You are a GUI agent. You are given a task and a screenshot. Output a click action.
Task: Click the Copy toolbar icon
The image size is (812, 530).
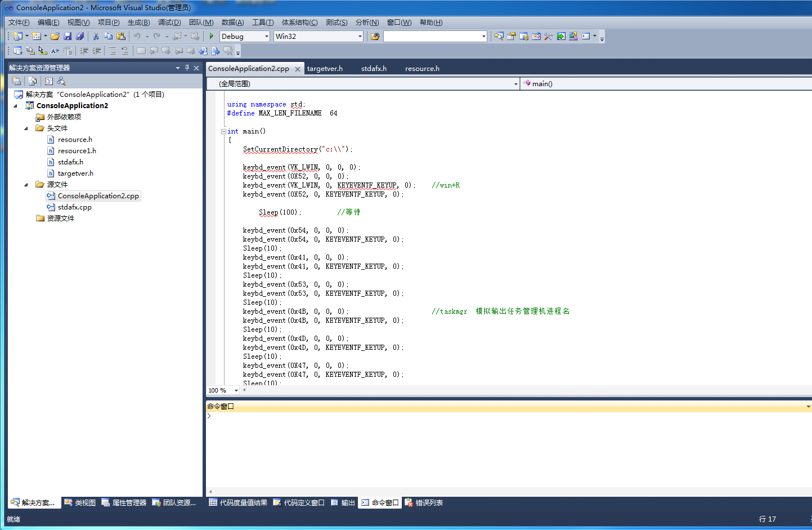coord(108,36)
